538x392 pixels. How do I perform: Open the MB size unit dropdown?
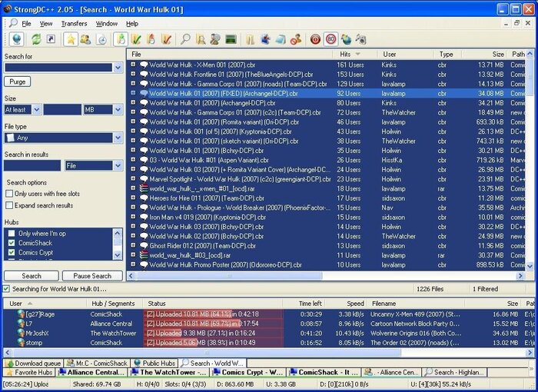point(118,109)
